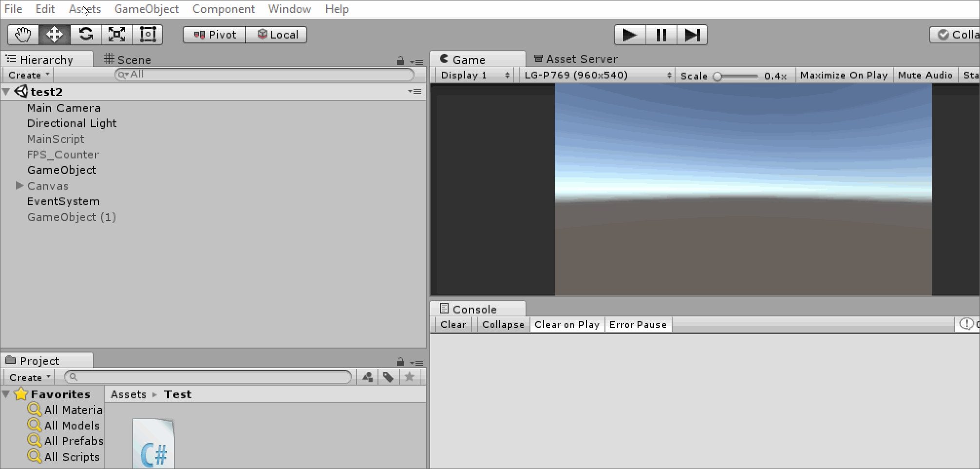Viewport: 980px width, 469px height.
Task: Open the Display 1 dropdown
Action: point(473,75)
